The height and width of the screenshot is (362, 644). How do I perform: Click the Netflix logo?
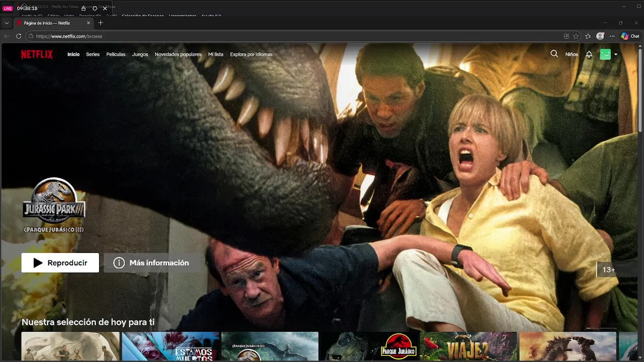[x=37, y=54]
